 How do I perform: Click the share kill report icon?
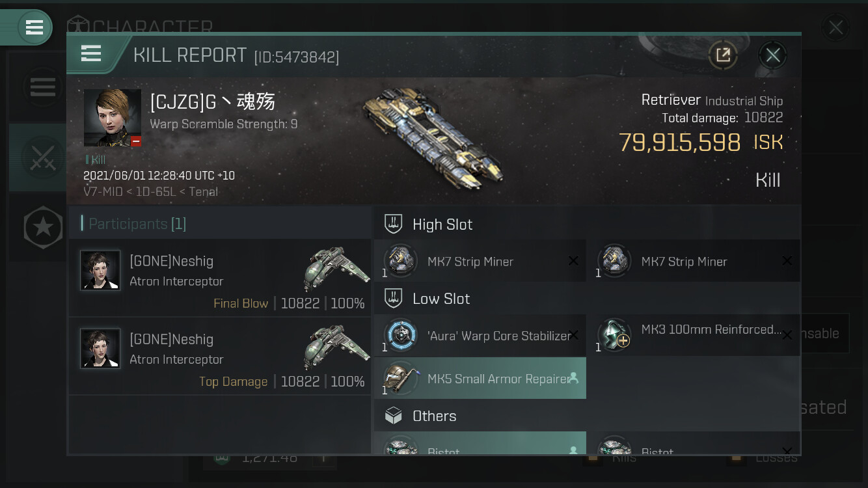(723, 55)
